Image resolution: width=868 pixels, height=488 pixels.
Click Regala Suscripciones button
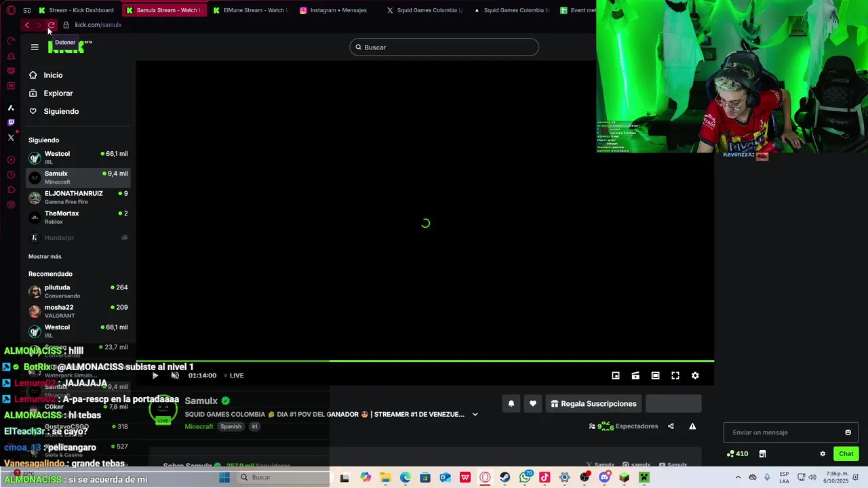[593, 404]
